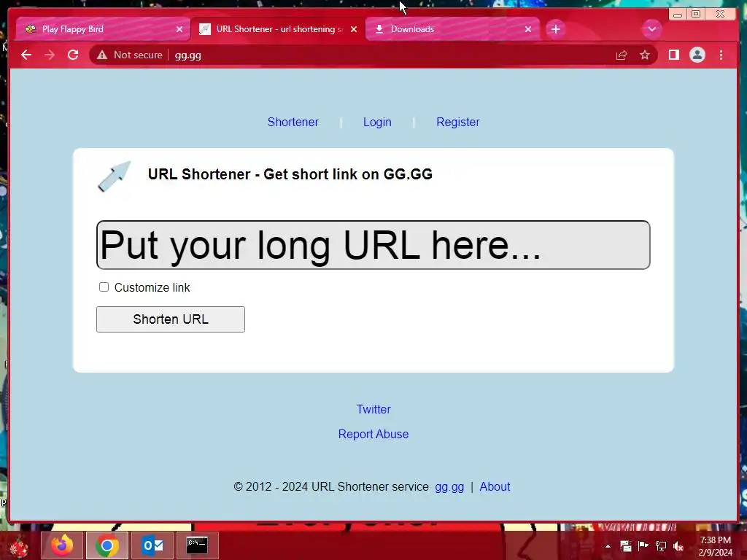This screenshot has height=560, width=747.
Task: Go back to the previous page
Action: coord(26,55)
